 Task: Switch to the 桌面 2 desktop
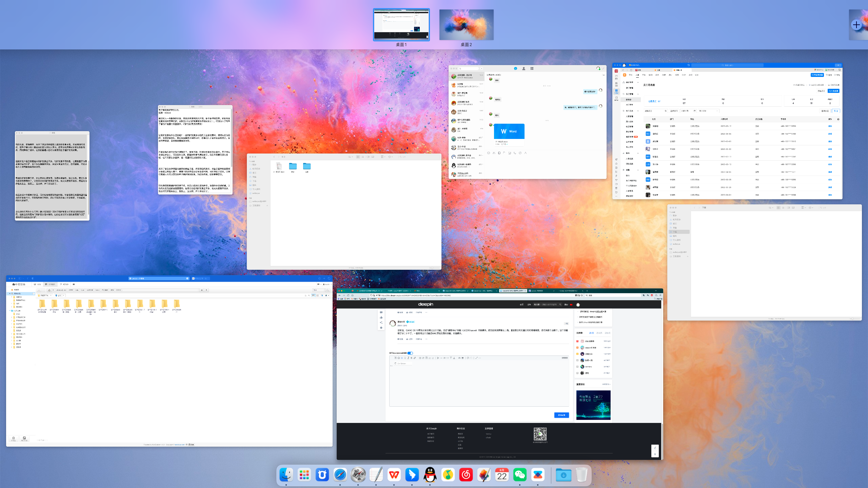click(466, 25)
